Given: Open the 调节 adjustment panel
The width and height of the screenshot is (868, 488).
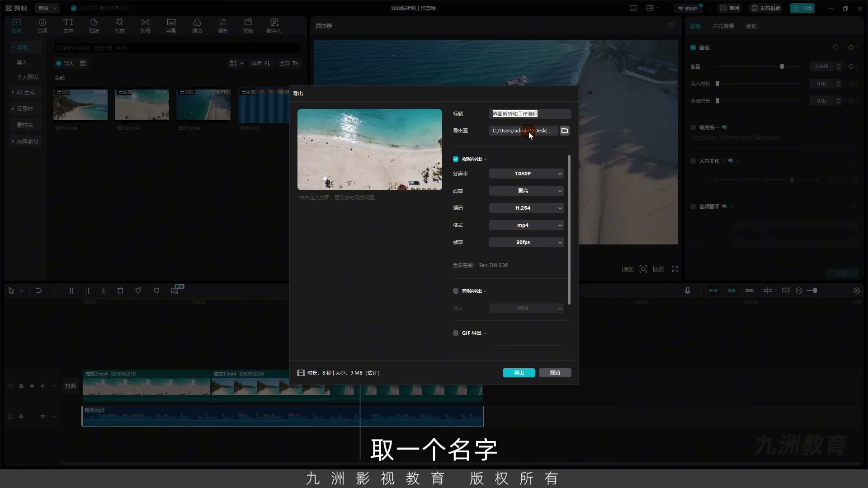Looking at the screenshot, I should click(223, 26).
